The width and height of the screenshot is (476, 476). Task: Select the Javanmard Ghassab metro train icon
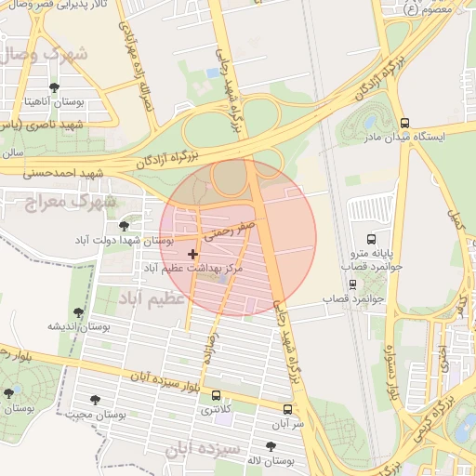(352, 284)
